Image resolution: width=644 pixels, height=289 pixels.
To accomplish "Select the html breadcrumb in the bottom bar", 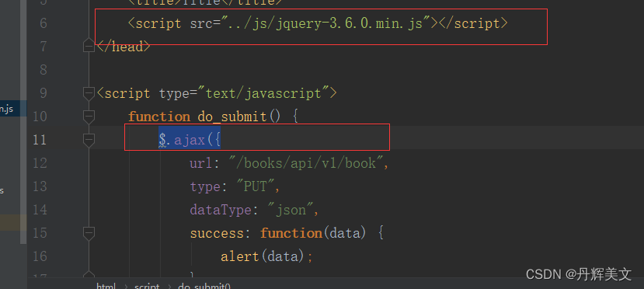I will 106,286.
